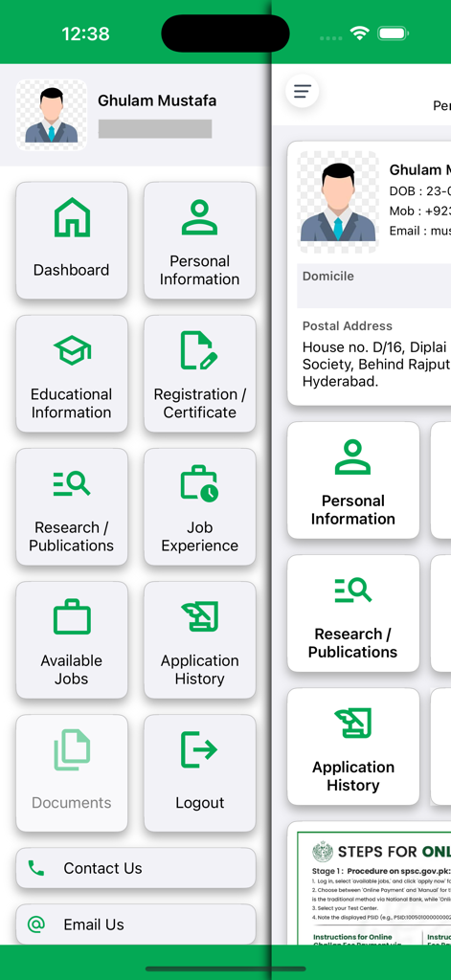Tap the 12:38 clock in status bar

click(x=85, y=33)
